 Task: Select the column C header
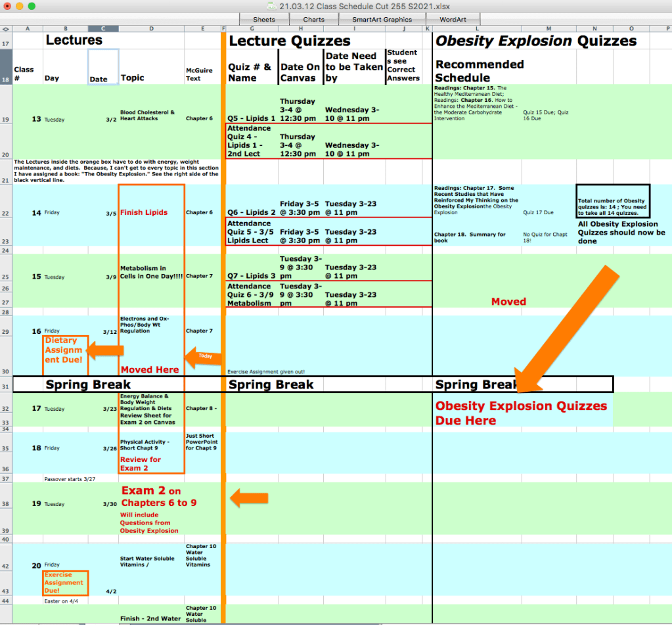pos(103,29)
